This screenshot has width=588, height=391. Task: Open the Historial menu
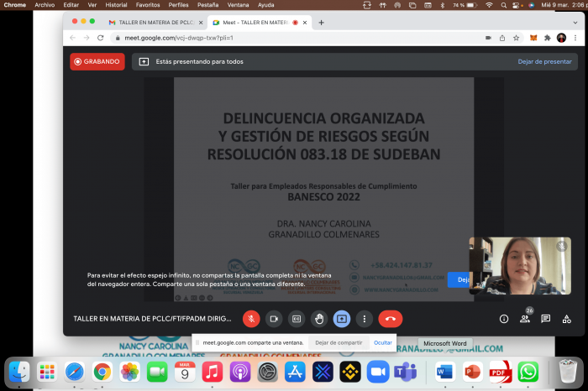116,5
